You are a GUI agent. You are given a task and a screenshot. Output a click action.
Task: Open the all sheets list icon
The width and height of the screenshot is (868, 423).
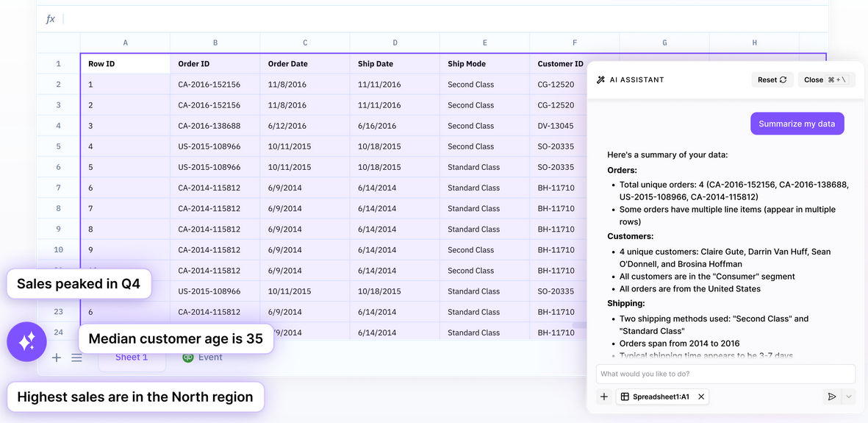[77, 358]
